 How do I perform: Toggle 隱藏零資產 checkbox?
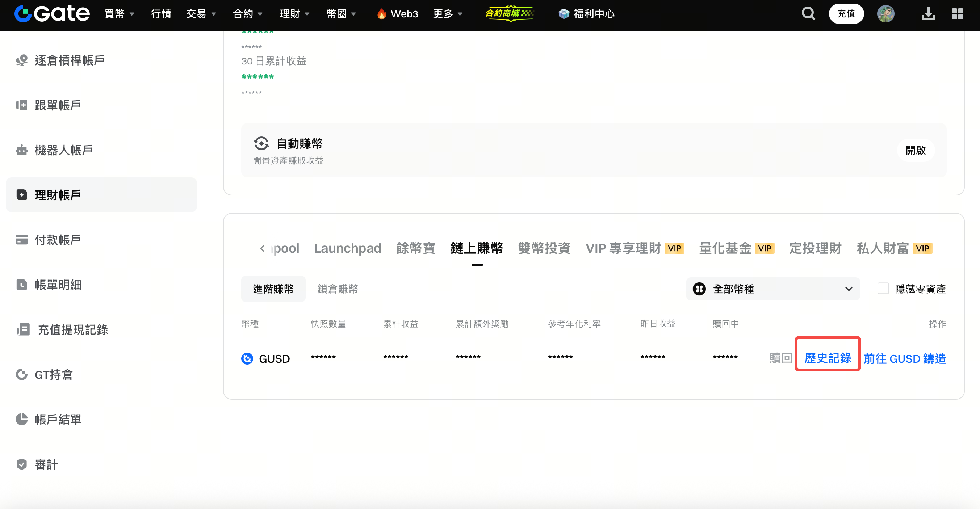(x=883, y=289)
